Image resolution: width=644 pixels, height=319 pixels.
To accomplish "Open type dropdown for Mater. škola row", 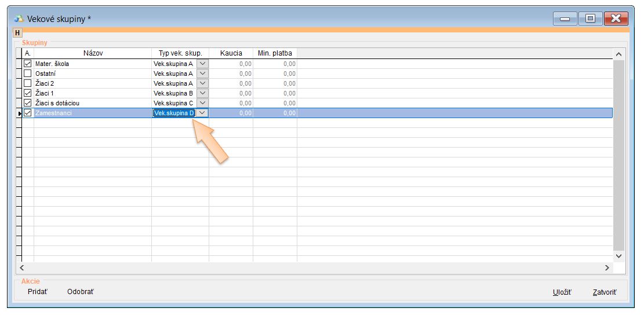I will (x=202, y=64).
